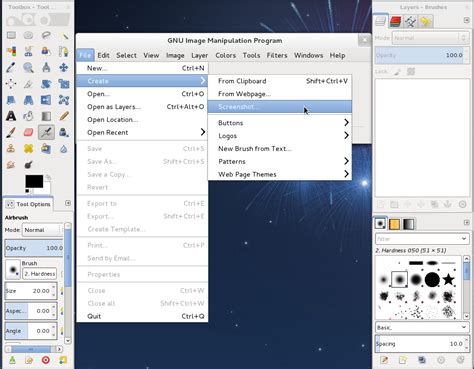This screenshot has height=369, width=474.
Task: Open the Filters menu
Action: point(277,55)
